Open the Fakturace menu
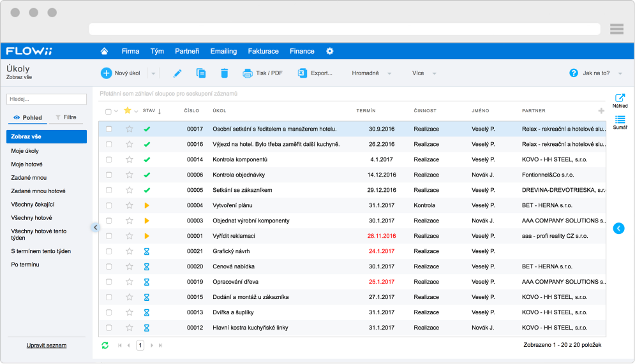The width and height of the screenshot is (635, 364). click(x=263, y=51)
